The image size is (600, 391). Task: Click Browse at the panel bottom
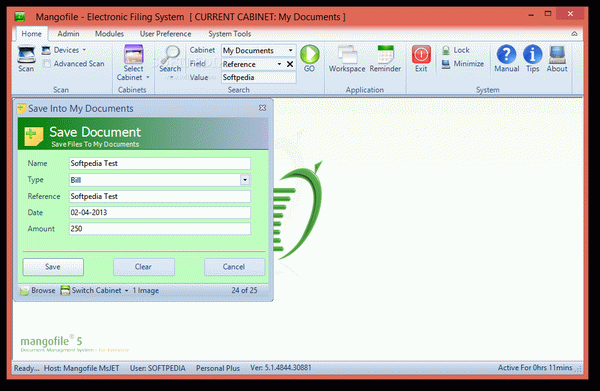(38, 290)
